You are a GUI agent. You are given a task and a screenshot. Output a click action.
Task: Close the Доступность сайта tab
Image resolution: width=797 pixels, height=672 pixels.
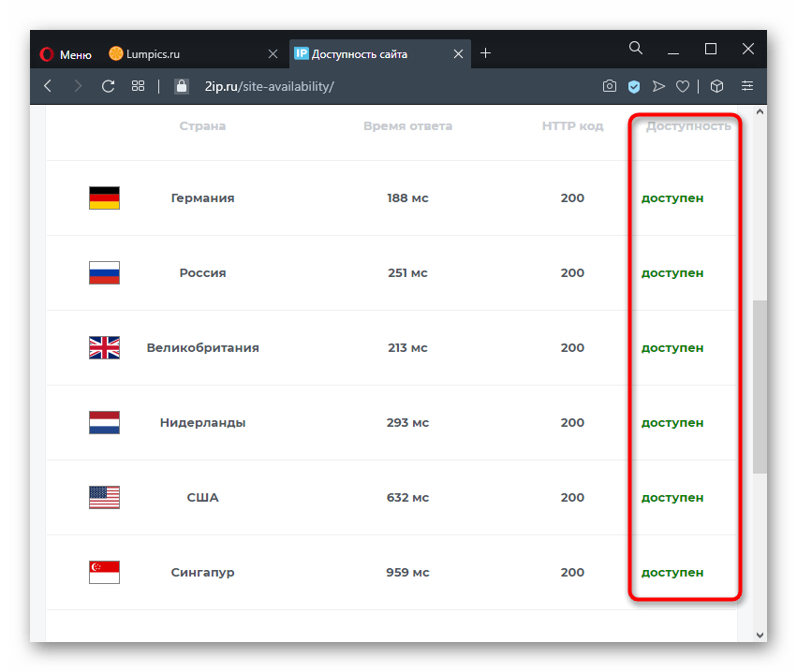[x=458, y=54]
